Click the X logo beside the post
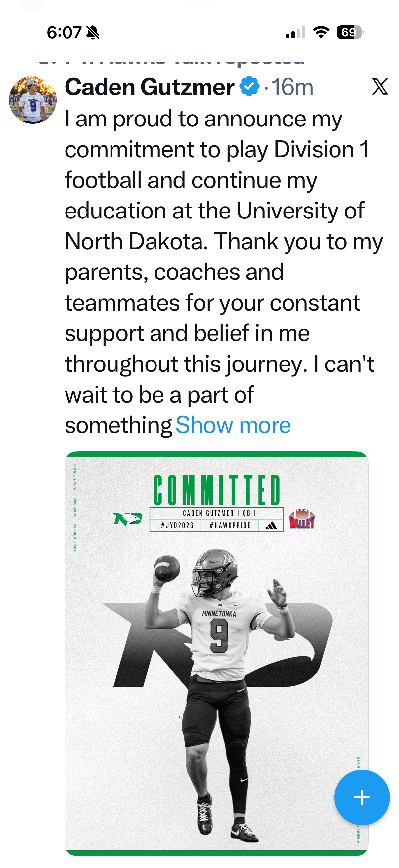The image size is (399, 868). [x=380, y=87]
